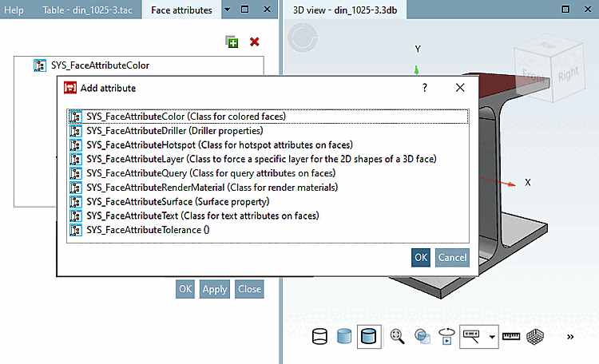Click the help question mark in Add attribute
This screenshot has width=599, height=364.
(x=425, y=88)
